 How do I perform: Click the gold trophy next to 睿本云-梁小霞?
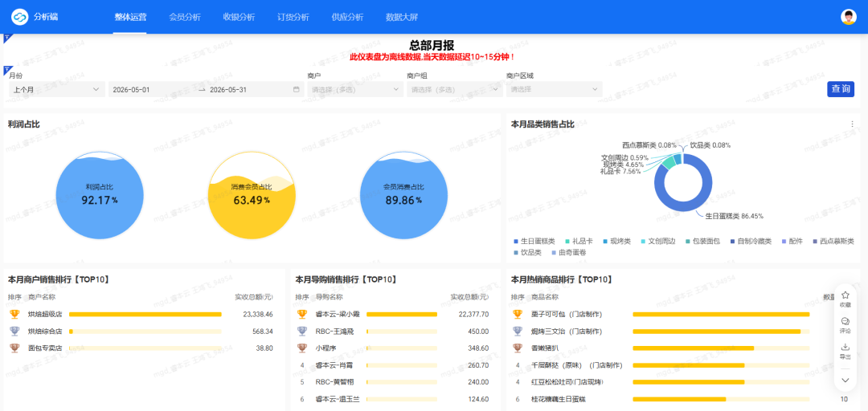click(x=302, y=314)
